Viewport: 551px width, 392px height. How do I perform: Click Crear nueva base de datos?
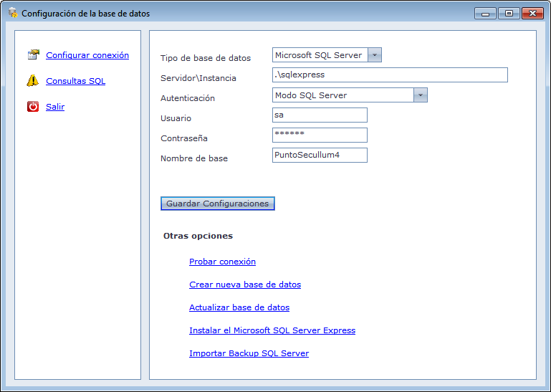point(244,285)
